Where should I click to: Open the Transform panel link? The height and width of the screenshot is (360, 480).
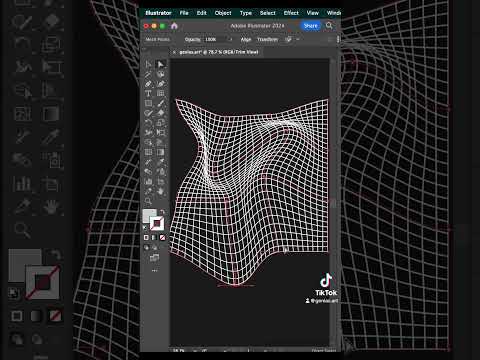[267, 39]
